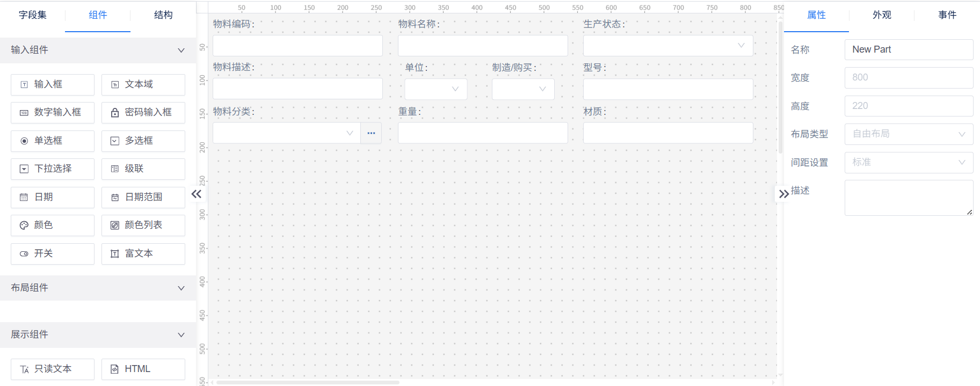Select the 富文本 rich text component
This screenshot has height=386, width=980.
click(143, 254)
